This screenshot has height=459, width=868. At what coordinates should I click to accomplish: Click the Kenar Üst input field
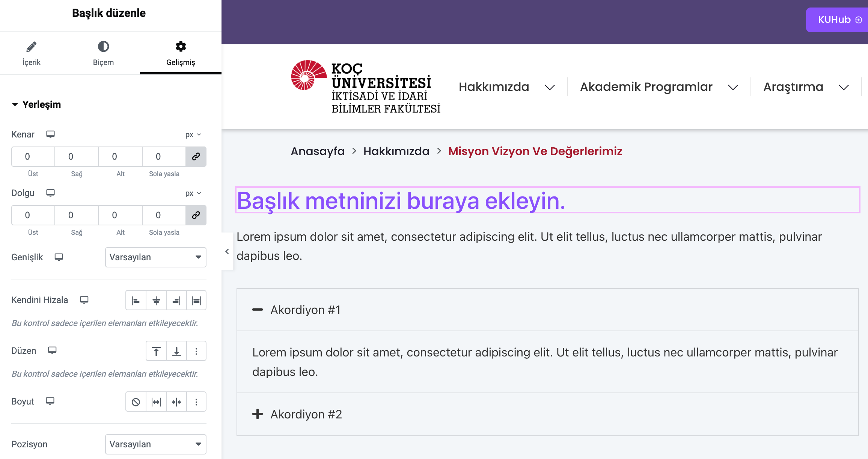point(33,157)
